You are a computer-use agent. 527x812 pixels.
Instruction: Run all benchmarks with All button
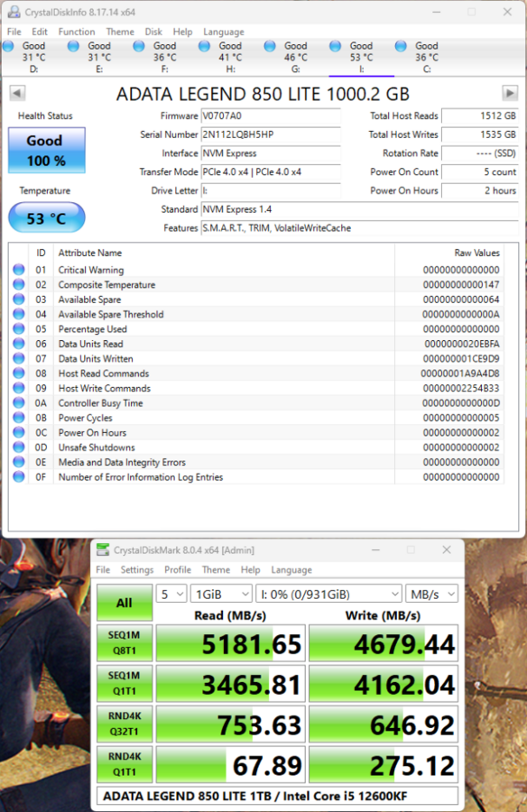click(125, 603)
